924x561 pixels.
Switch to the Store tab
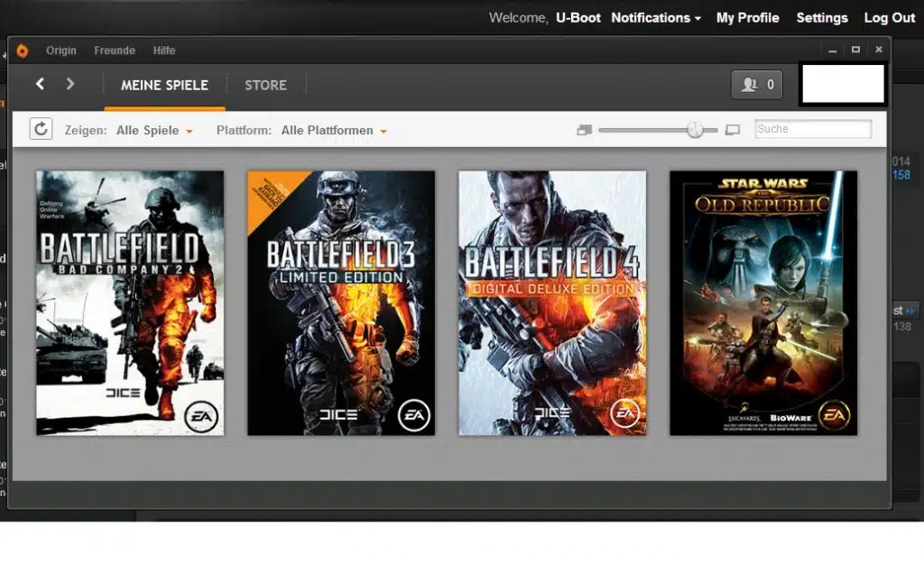pyautogui.click(x=265, y=85)
